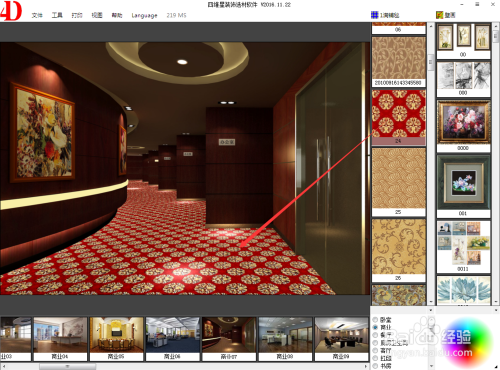Click the up arrow of the painting list scrollbar
This screenshot has height=370, width=500.
(x=496, y=26)
